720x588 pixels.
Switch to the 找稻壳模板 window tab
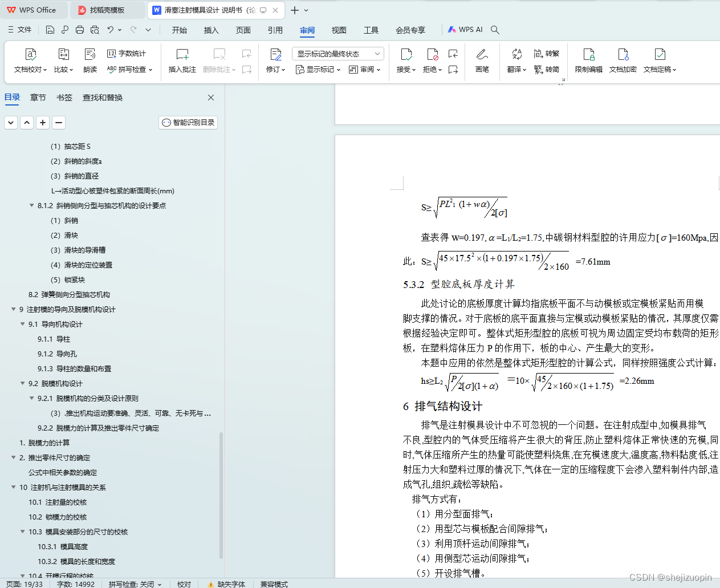tap(107, 10)
